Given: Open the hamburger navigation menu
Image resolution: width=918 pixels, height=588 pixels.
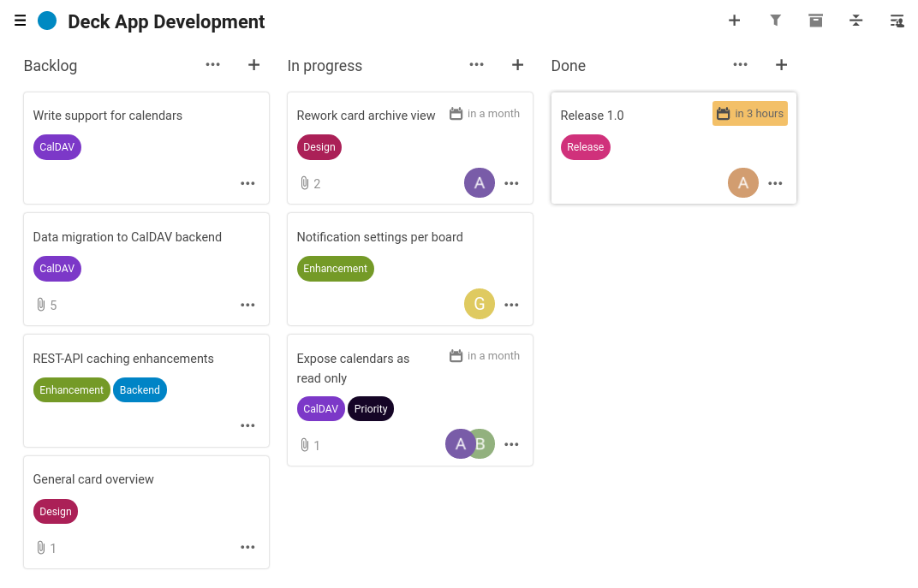Looking at the screenshot, I should (21, 21).
